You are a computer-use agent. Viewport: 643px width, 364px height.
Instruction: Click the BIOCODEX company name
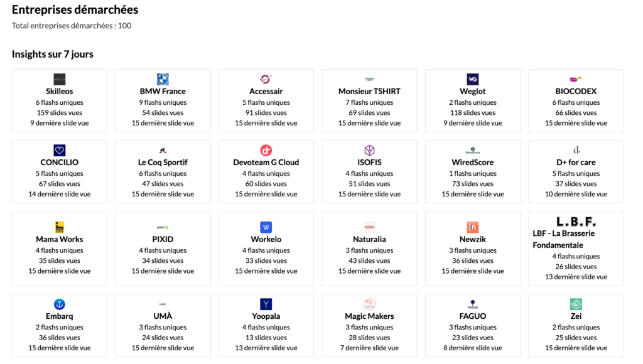coord(576,91)
